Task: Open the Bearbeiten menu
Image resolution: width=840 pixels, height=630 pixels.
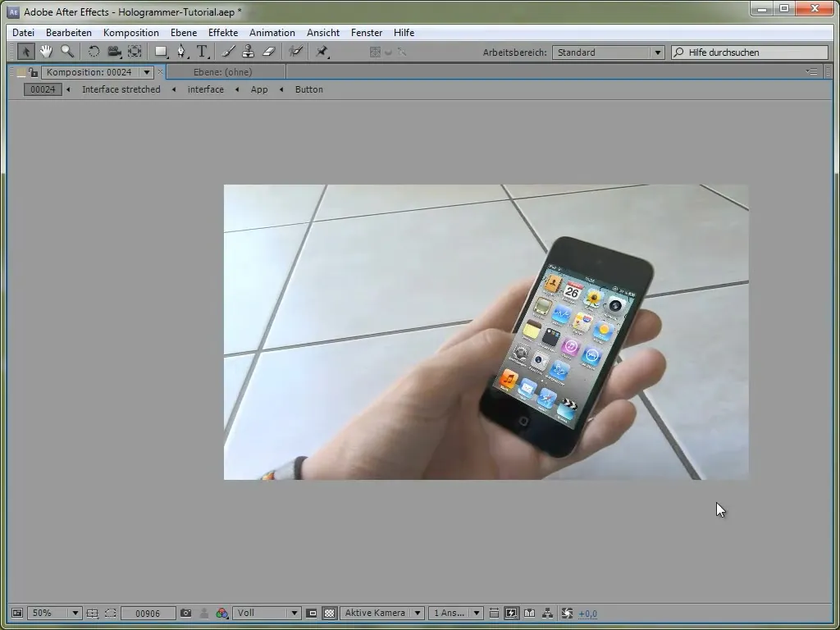Action: (x=69, y=33)
